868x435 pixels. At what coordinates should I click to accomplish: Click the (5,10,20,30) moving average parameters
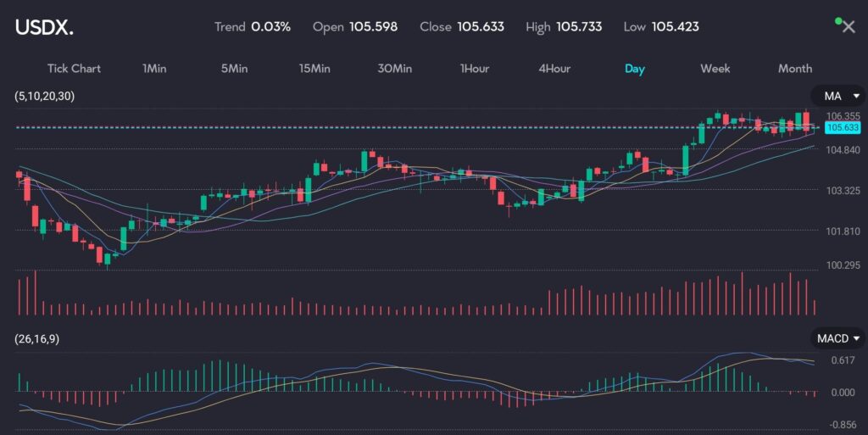pos(44,96)
